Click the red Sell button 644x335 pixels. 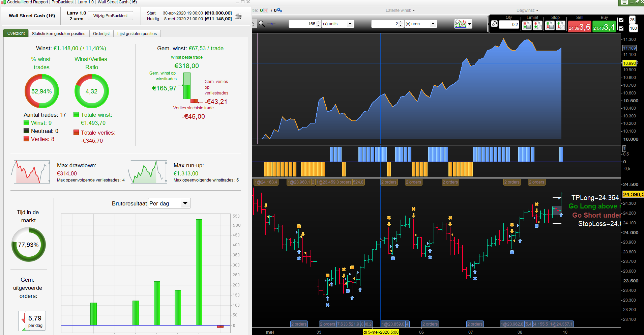(x=580, y=27)
